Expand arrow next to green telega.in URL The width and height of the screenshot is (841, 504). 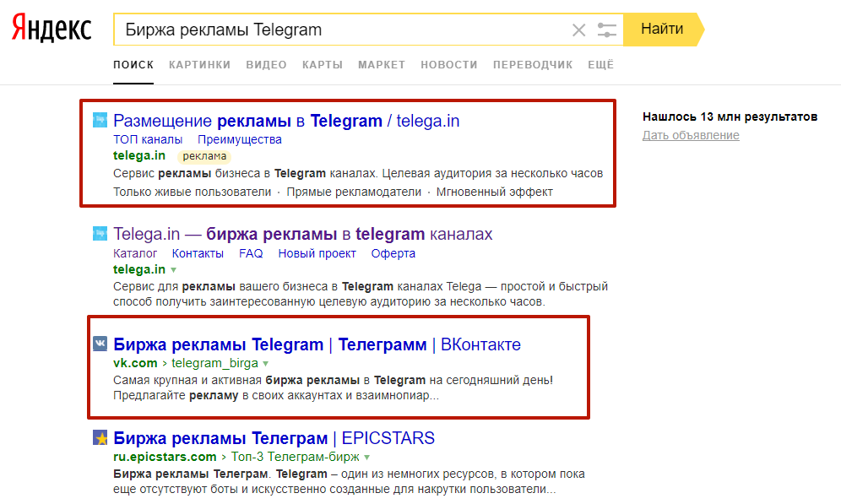pyautogui.click(x=174, y=270)
